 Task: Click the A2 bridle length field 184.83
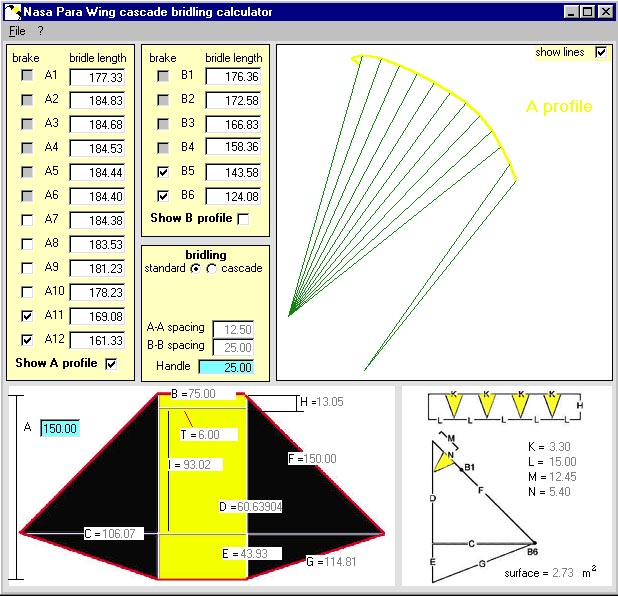coord(97,101)
